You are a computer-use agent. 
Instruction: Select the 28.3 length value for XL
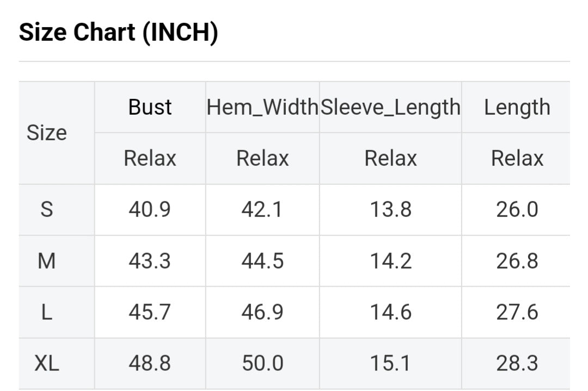coord(517,363)
